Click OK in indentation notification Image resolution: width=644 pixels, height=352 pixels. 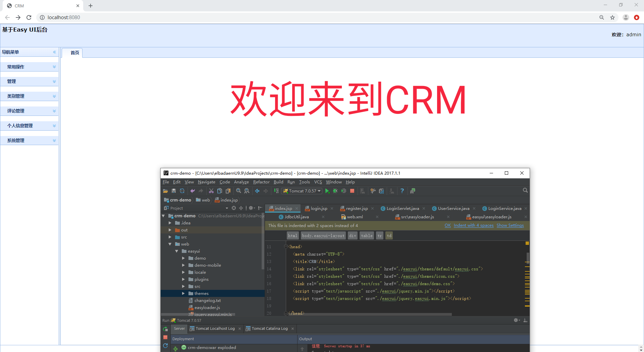[448, 225]
